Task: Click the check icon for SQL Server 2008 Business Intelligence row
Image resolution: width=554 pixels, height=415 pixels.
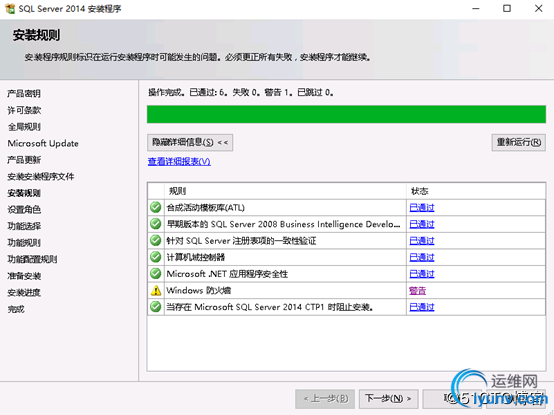Action: tap(155, 224)
